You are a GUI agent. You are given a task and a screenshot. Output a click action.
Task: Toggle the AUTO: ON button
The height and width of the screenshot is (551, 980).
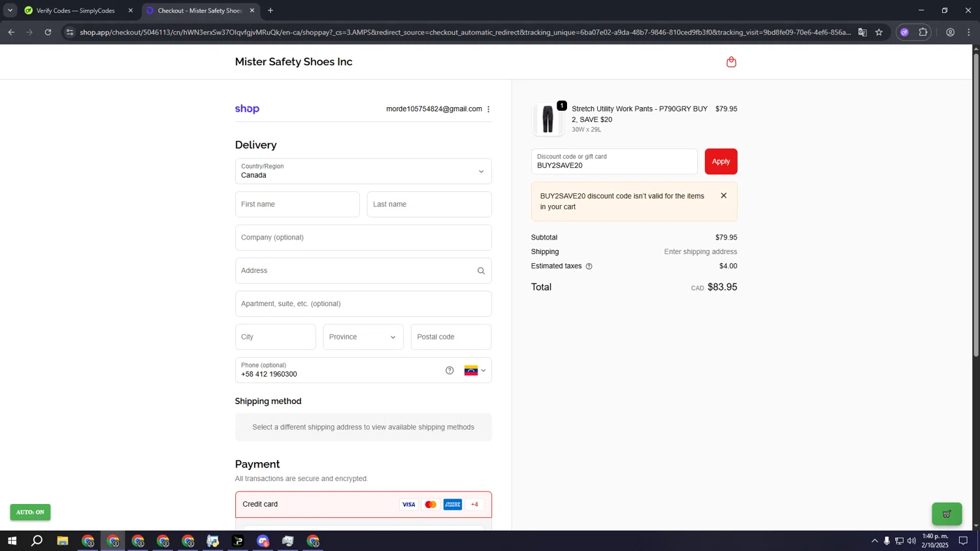pyautogui.click(x=30, y=512)
